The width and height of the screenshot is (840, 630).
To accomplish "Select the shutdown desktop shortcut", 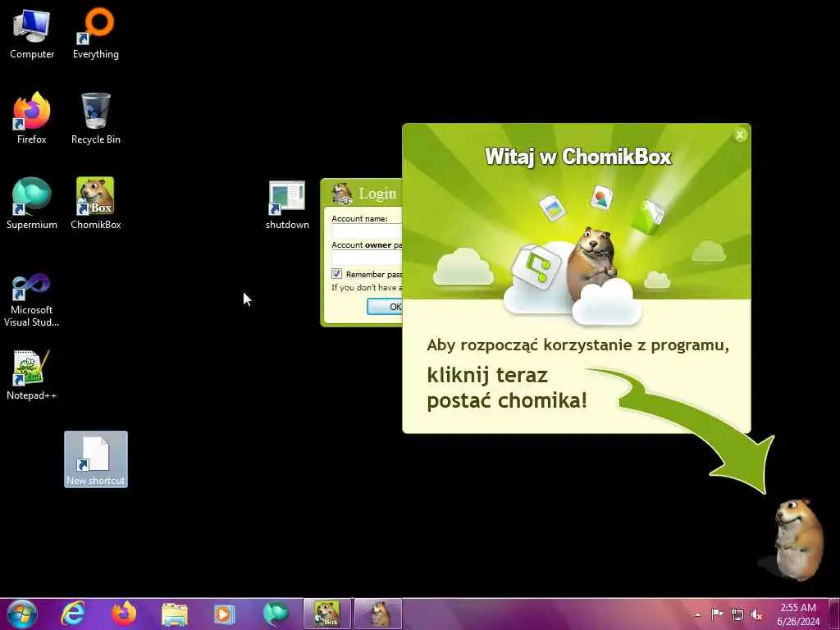I will (x=287, y=205).
